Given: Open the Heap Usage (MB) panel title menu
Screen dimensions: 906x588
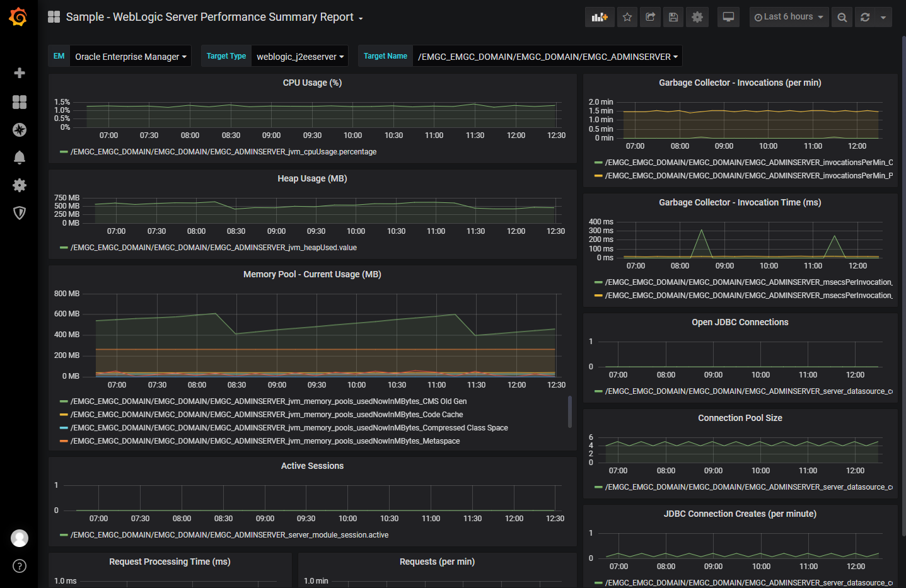Looking at the screenshot, I should point(312,178).
